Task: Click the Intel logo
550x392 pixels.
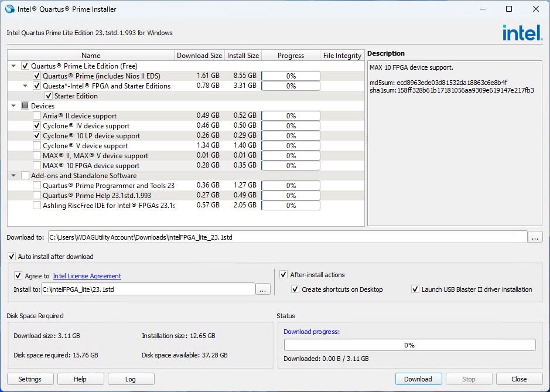Action: 522,33
